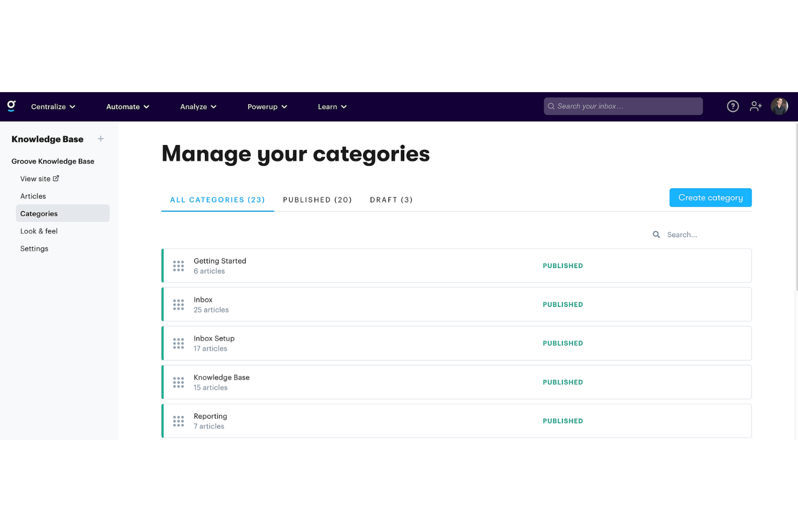Expand the Analyze dropdown menu
The height and width of the screenshot is (532, 798).
point(198,107)
